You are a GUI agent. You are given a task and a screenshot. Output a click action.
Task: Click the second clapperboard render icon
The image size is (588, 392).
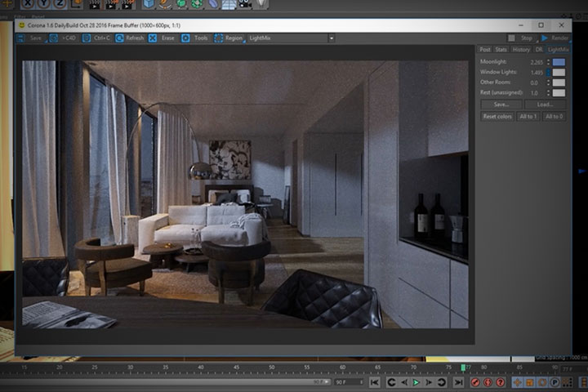[x=111, y=4]
